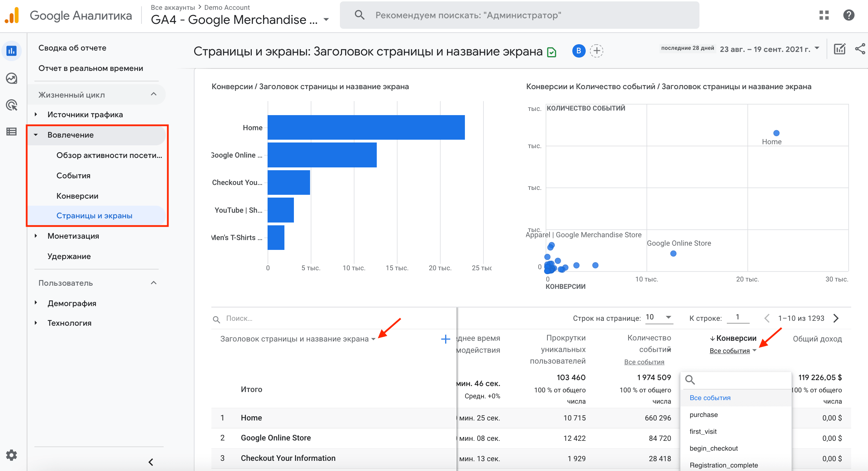Click 'Все аккаунты' breadcrumb link

[x=173, y=7]
